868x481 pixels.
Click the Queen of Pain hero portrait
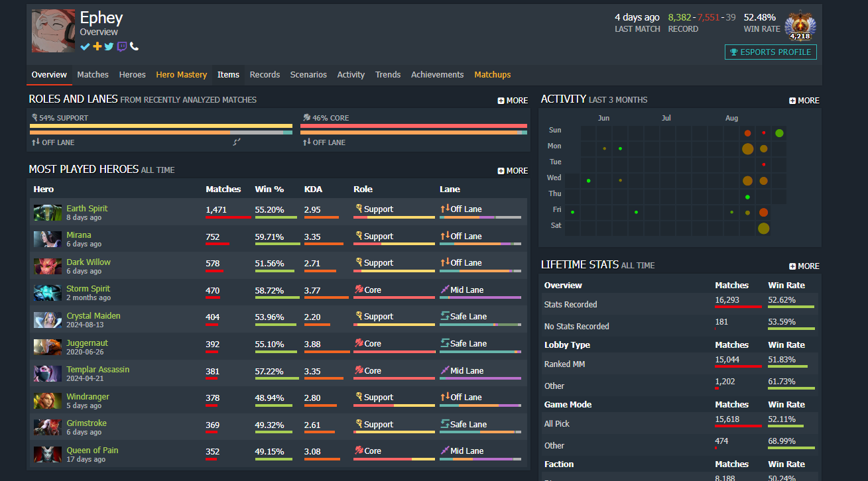click(x=48, y=454)
